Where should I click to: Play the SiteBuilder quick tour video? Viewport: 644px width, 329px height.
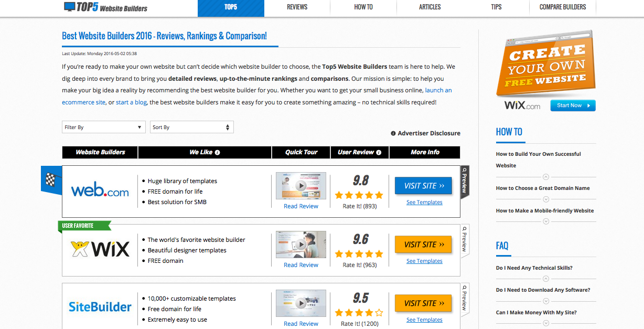[301, 303]
